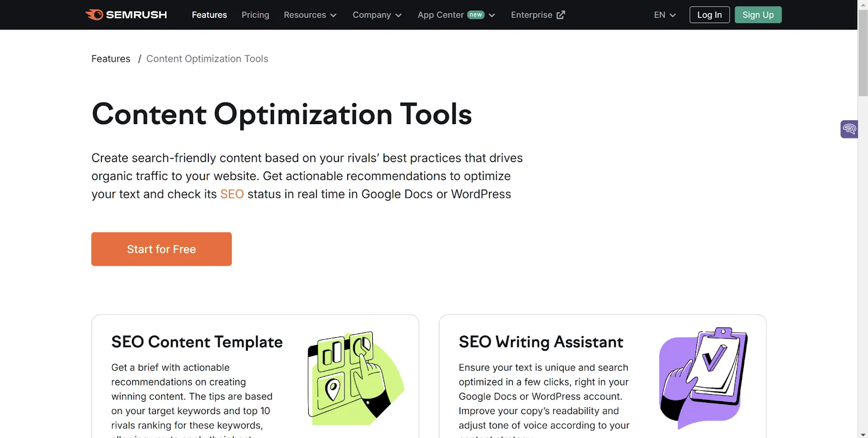
Task: Open the Enterprise external link
Action: [x=538, y=15]
